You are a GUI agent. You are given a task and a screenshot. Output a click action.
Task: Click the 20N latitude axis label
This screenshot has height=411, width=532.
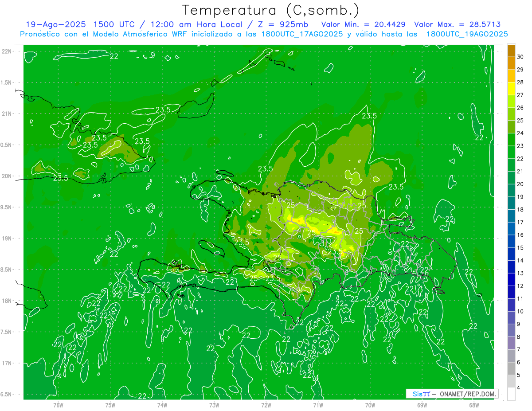pyautogui.click(x=7, y=176)
